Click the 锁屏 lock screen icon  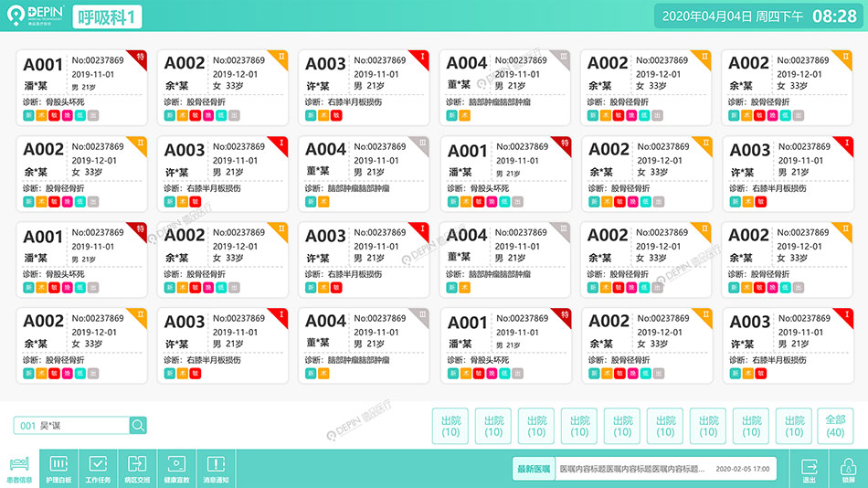[x=848, y=468]
